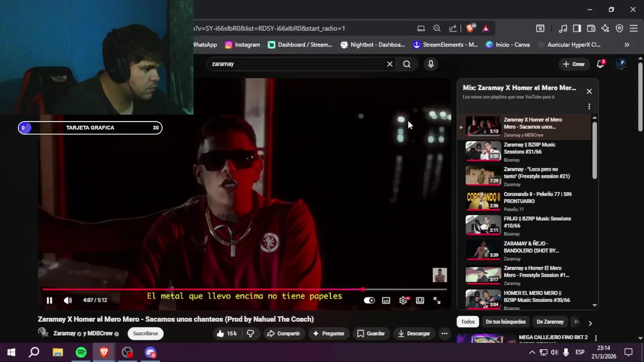The height and width of the screenshot is (362, 644).
Task: Play HOMER EL MERO MERO BZRP Sessions #30/66
Action: point(523,299)
